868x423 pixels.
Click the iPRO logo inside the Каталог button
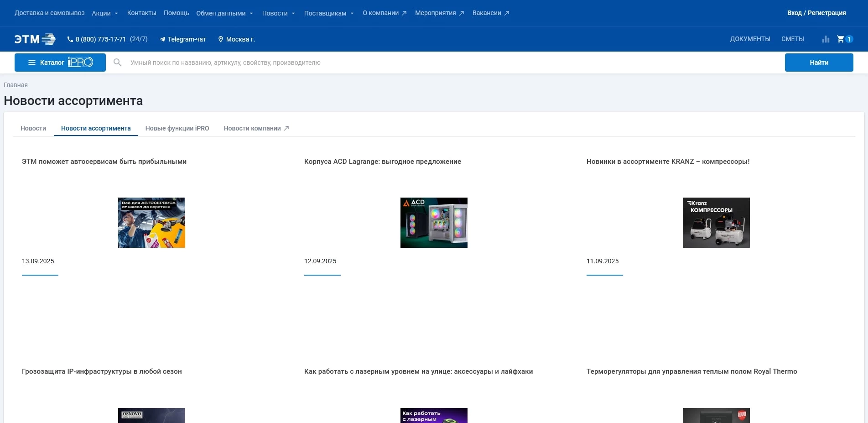80,62
